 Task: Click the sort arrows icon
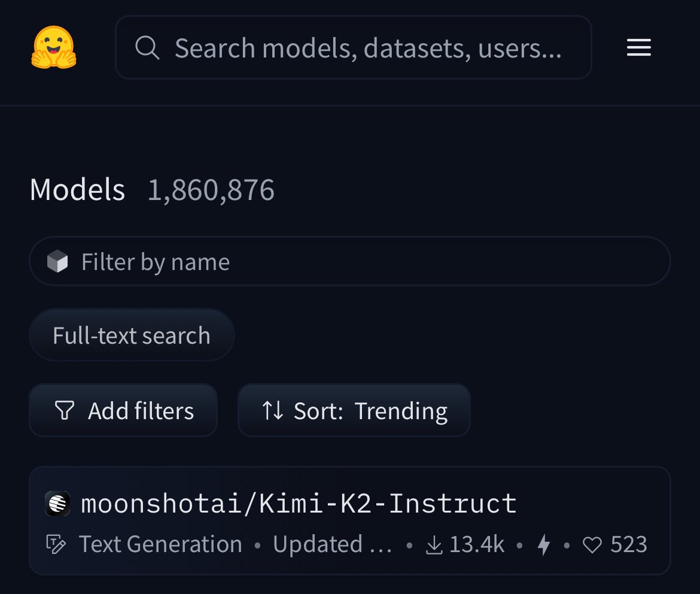coord(273,410)
